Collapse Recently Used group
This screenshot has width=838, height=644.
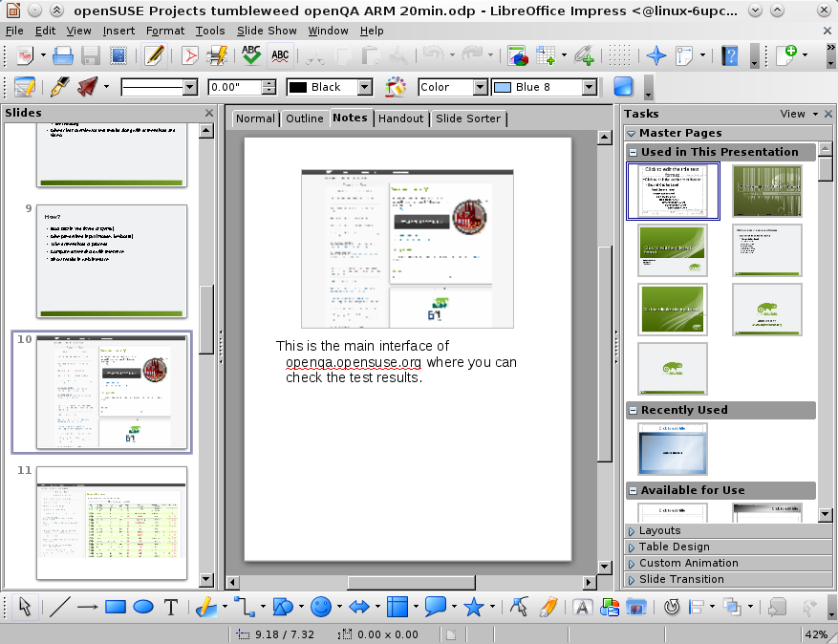pyautogui.click(x=634, y=411)
